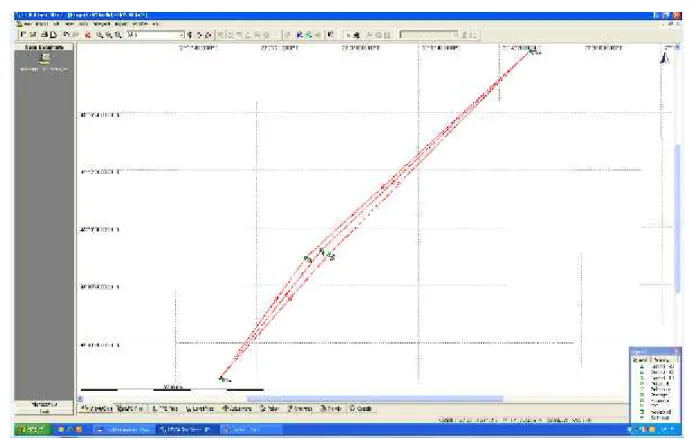The height and width of the screenshot is (441, 694).
Task: Switch to the Results tab
Action: (x=331, y=409)
